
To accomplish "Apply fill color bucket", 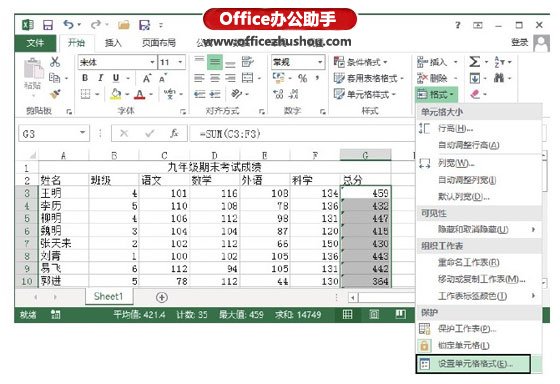I will 116,94.
